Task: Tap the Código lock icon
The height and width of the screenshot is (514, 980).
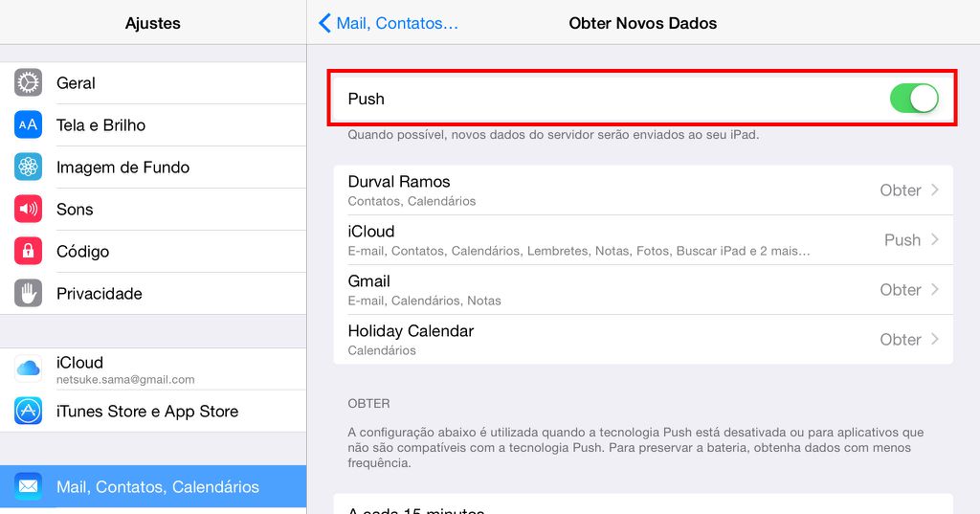Action: point(28,251)
